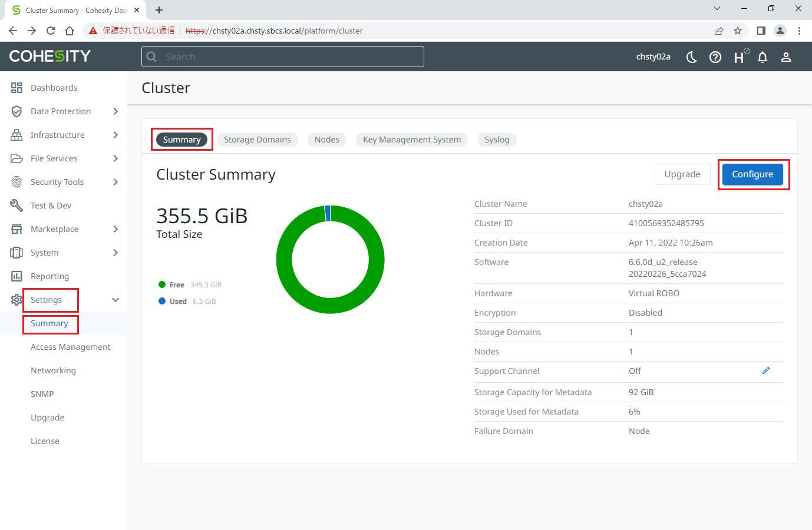The image size is (812, 530).
Task: Open the Syslog tab
Action: pos(497,140)
